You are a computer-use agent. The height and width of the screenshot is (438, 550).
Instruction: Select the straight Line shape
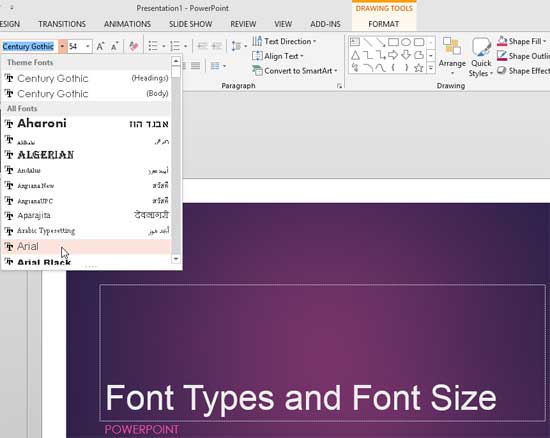[368, 42]
